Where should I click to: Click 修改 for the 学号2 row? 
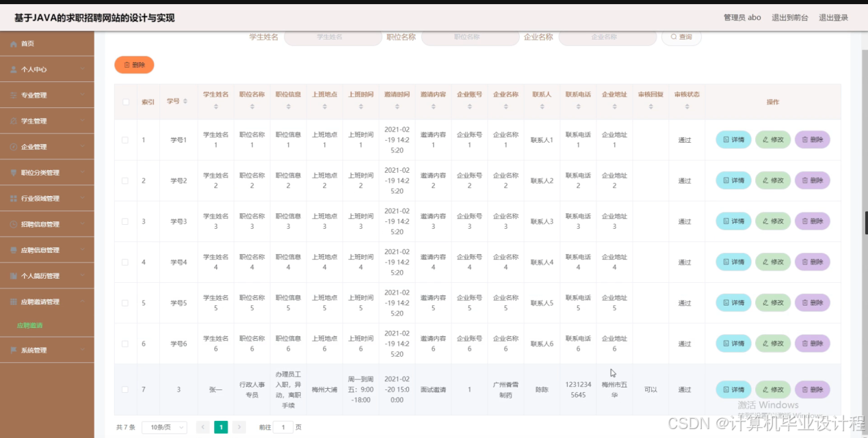point(773,181)
